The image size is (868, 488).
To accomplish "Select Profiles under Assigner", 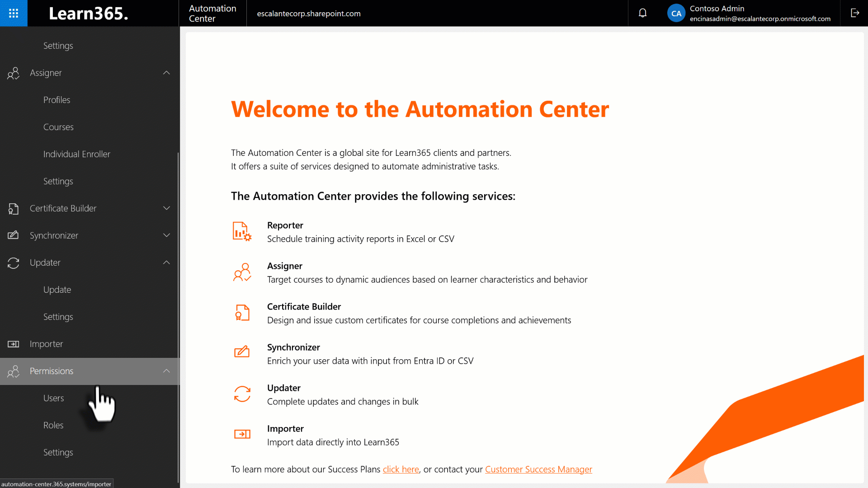I will coord(57,99).
